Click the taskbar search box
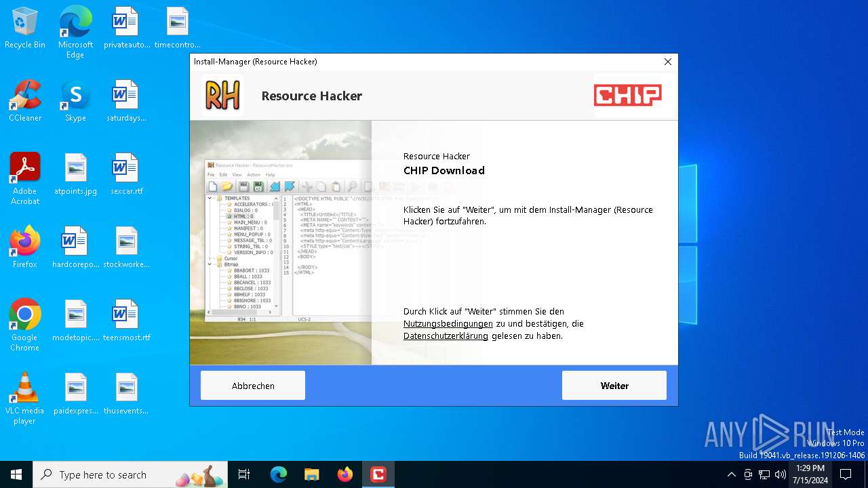The height and width of the screenshot is (488, 868). coord(130,474)
